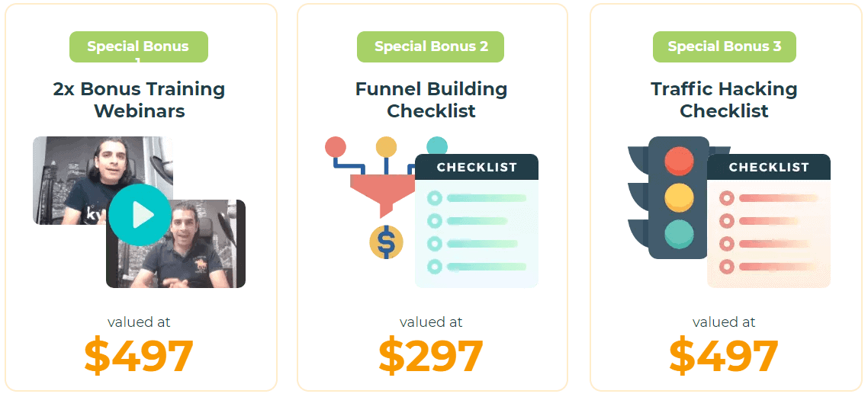
Task: Click the red traffic light lamp
Action: click(679, 160)
